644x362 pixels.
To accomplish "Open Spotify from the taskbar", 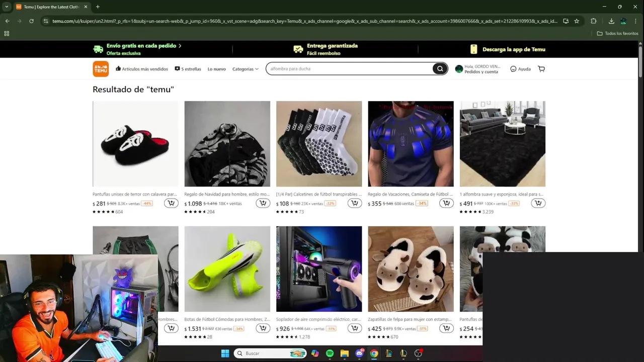I will (x=330, y=353).
